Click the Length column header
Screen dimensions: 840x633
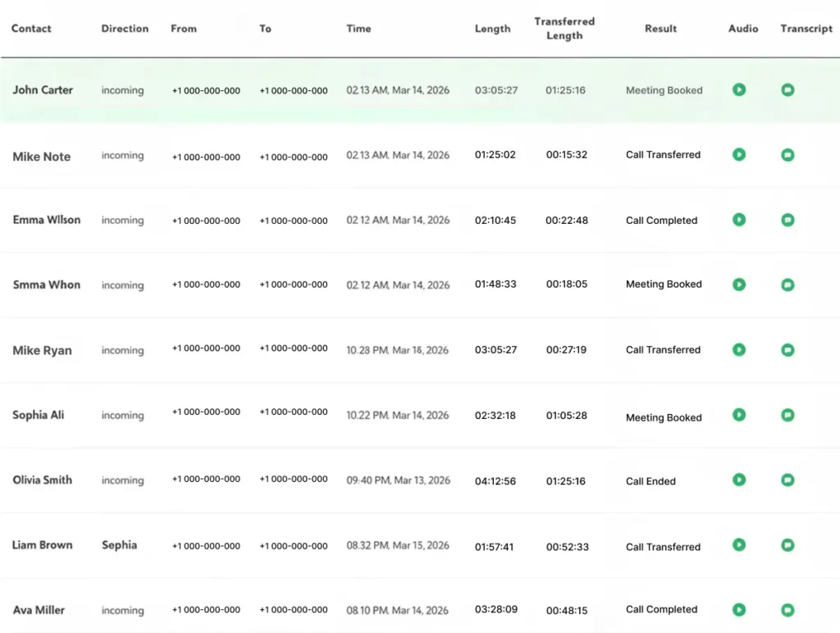tap(492, 29)
